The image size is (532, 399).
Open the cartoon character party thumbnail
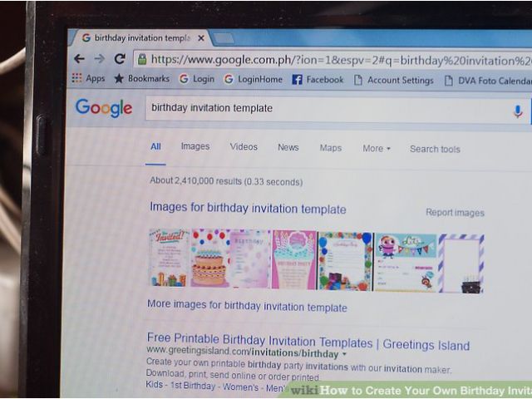406,263
